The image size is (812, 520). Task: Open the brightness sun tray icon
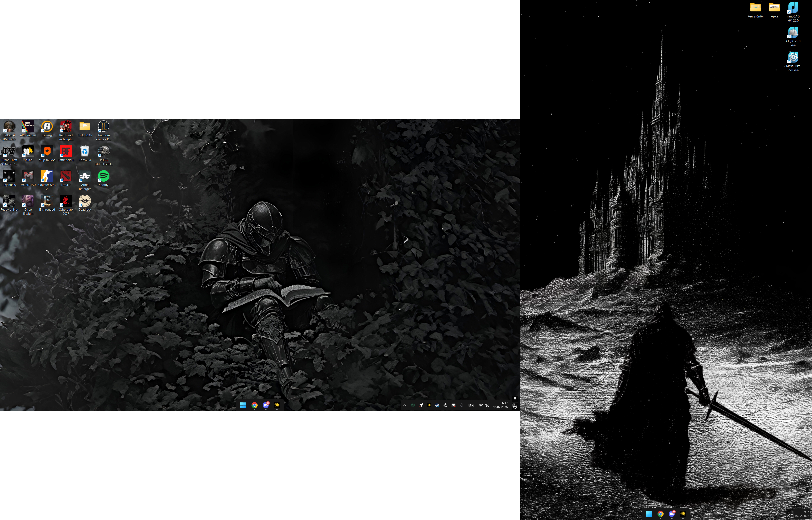445,405
